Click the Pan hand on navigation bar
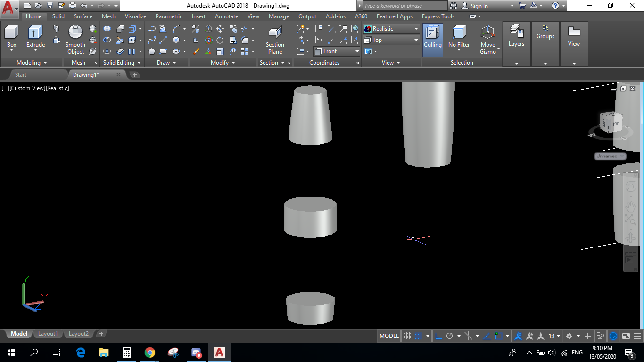This screenshot has width=644, height=362. pyautogui.click(x=630, y=206)
